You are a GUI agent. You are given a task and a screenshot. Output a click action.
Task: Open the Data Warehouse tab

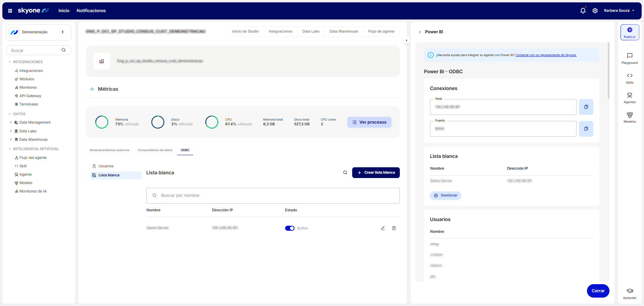tap(343, 32)
